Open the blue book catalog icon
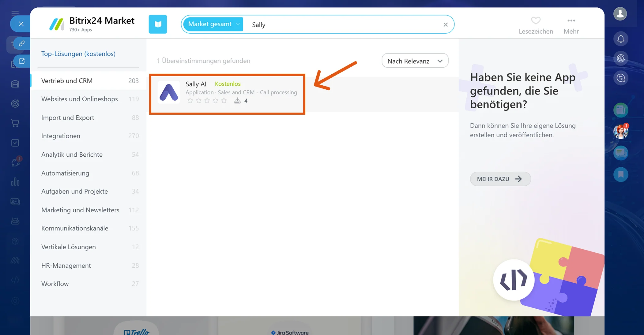Image resolution: width=644 pixels, height=335 pixels. pos(158,24)
